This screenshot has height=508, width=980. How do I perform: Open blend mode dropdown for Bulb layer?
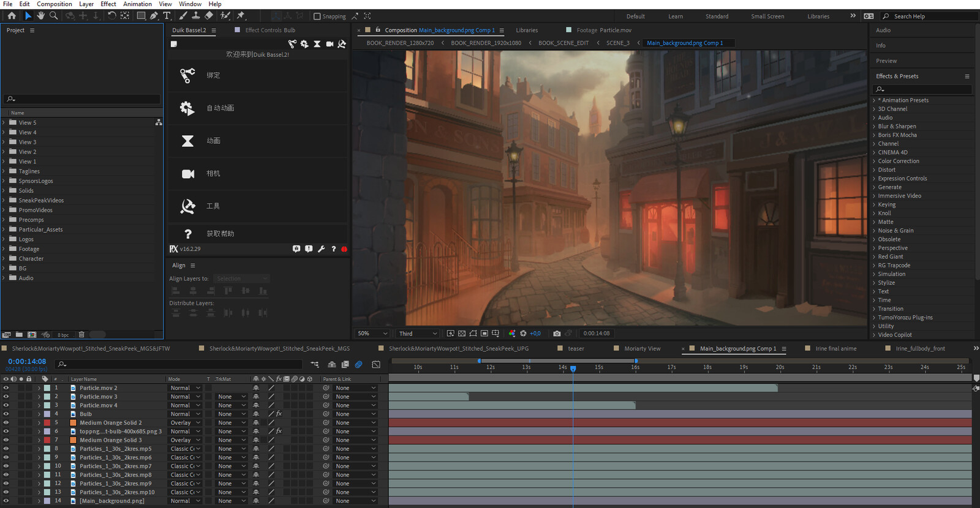tap(185, 414)
